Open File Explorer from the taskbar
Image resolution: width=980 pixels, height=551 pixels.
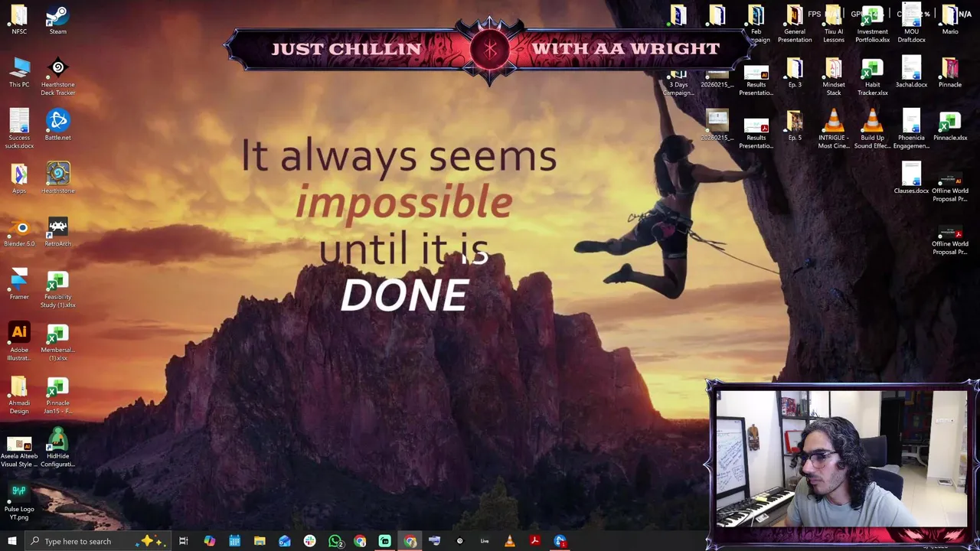click(260, 541)
